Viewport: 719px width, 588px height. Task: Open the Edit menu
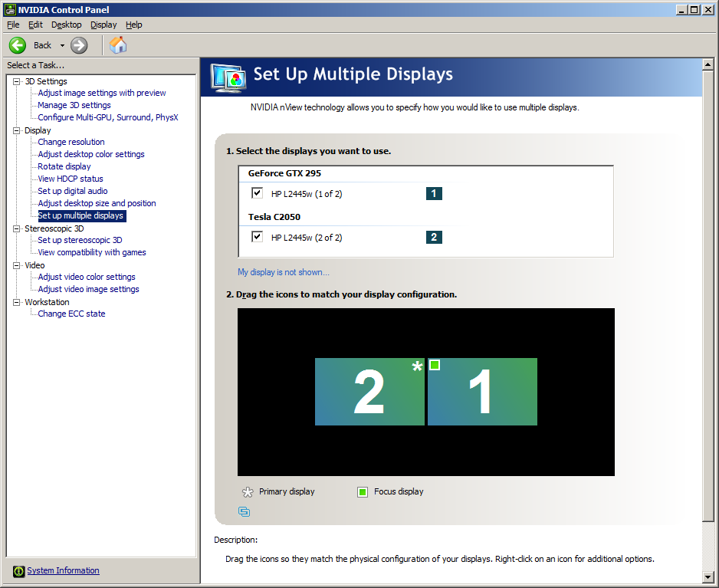click(35, 25)
